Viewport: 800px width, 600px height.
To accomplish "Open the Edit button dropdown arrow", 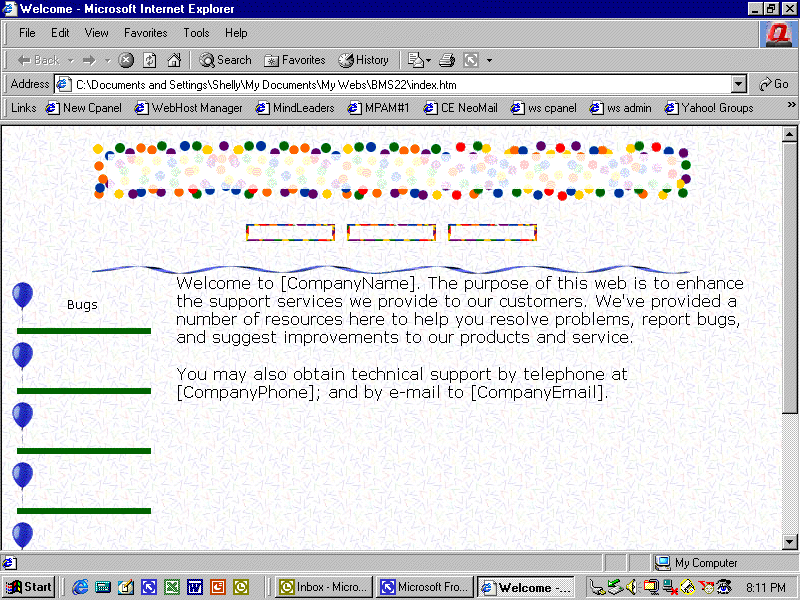I will tap(429, 60).
